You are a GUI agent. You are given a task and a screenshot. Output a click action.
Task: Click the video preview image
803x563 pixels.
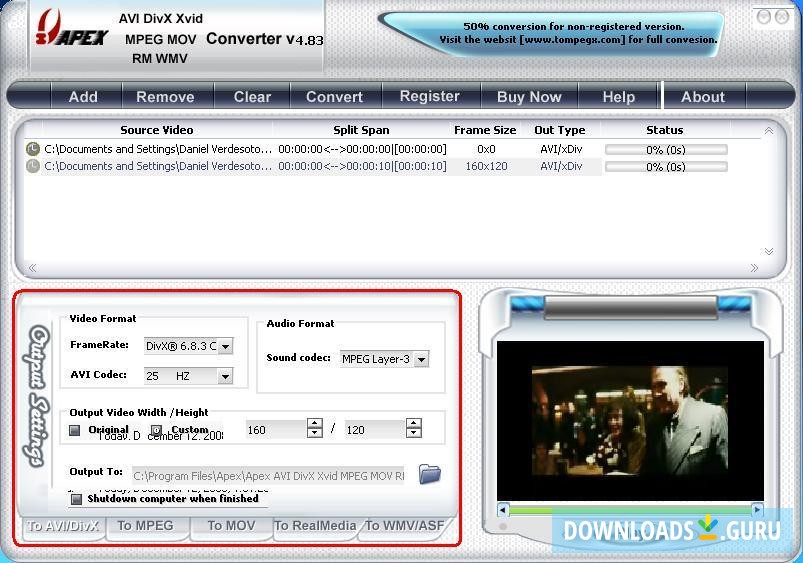[630, 421]
